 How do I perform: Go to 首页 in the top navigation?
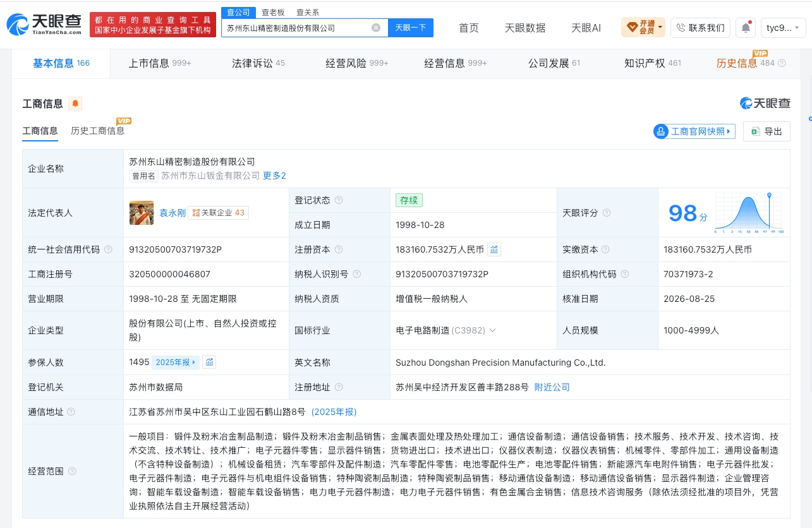tap(469, 28)
